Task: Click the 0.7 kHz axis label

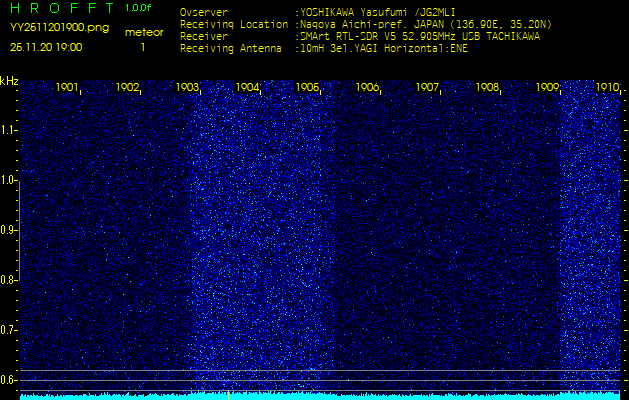Action: point(7,330)
